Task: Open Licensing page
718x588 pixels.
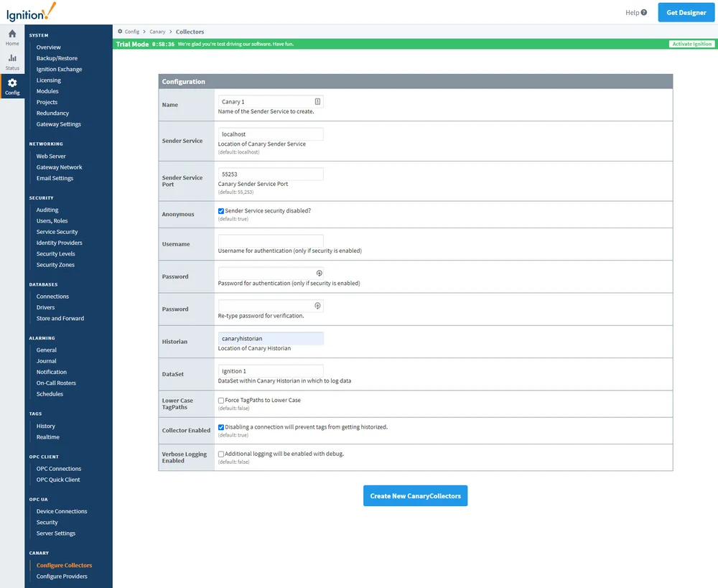Action: tap(49, 80)
